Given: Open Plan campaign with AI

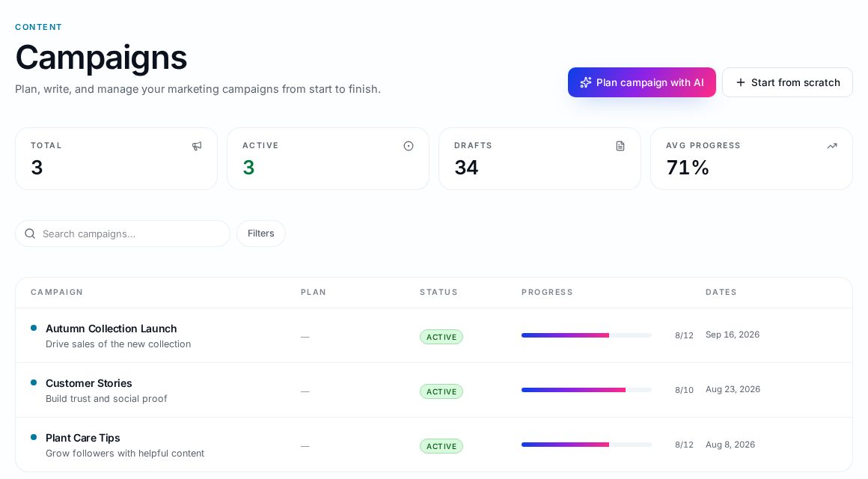Looking at the screenshot, I should point(641,82).
